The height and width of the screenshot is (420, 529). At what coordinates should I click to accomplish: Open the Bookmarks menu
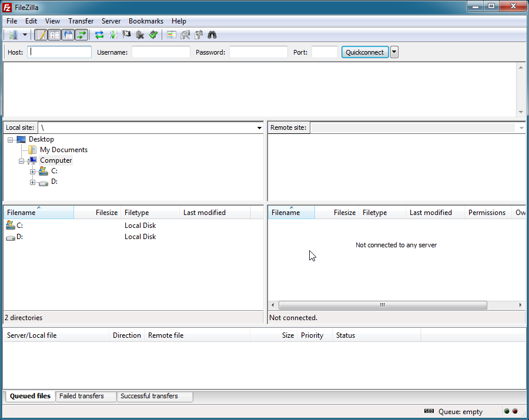pyautogui.click(x=146, y=21)
